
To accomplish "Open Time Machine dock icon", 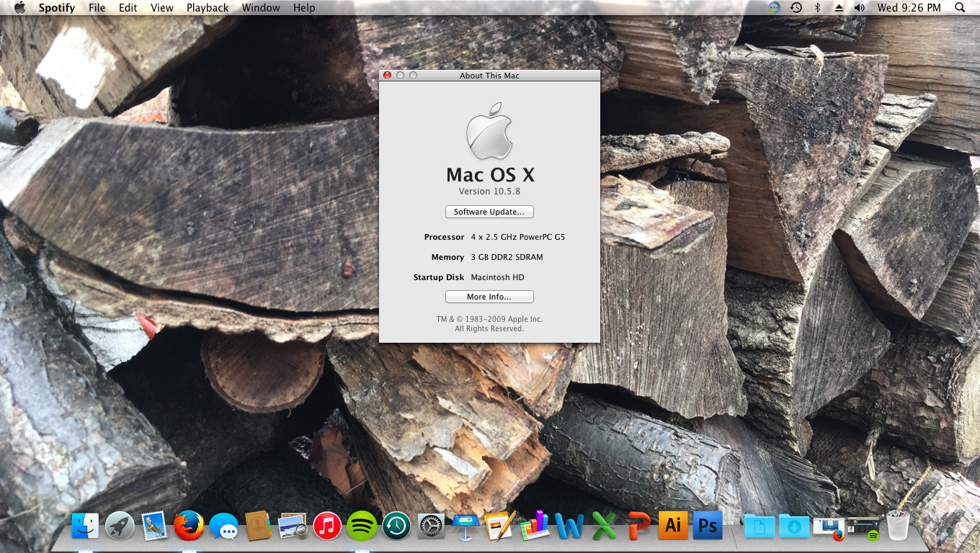I will pyautogui.click(x=396, y=526).
